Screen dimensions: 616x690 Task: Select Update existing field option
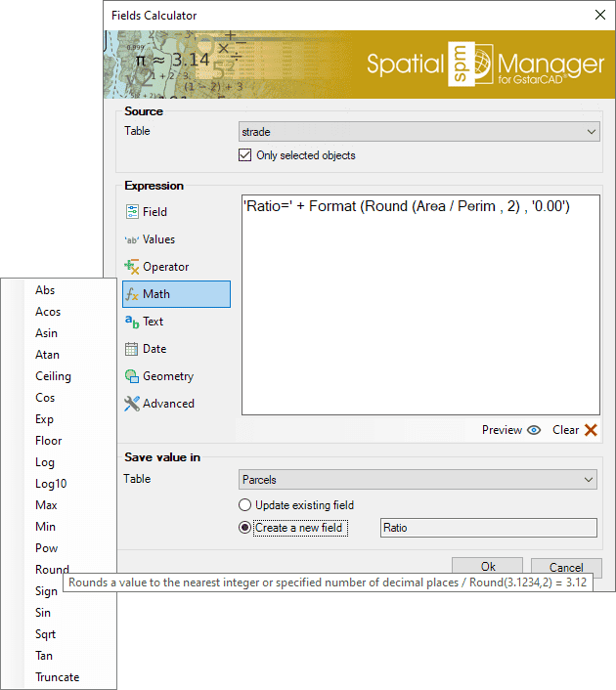(245, 505)
